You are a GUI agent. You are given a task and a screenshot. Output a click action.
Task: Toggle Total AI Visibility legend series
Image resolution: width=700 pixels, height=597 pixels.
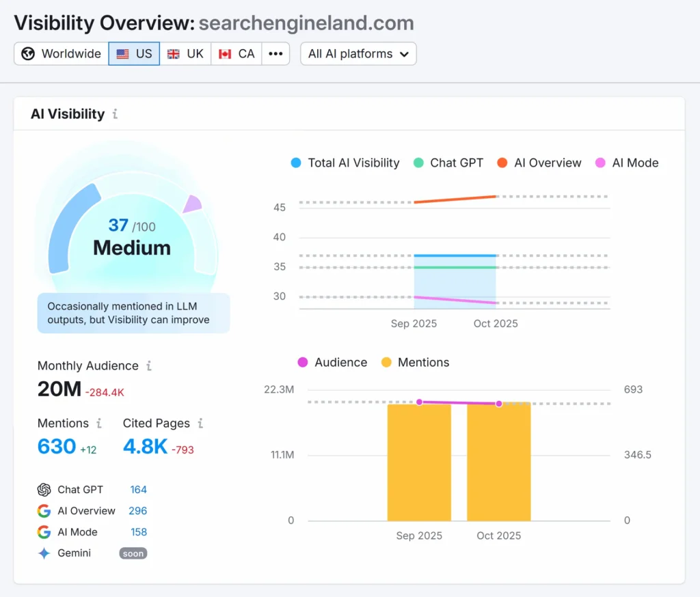(345, 163)
